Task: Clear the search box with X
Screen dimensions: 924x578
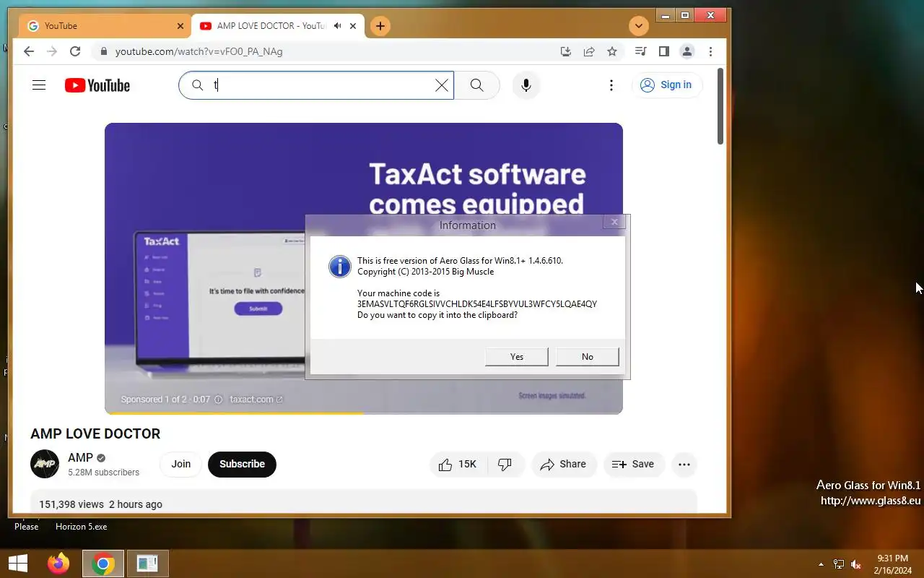Action: (442, 85)
